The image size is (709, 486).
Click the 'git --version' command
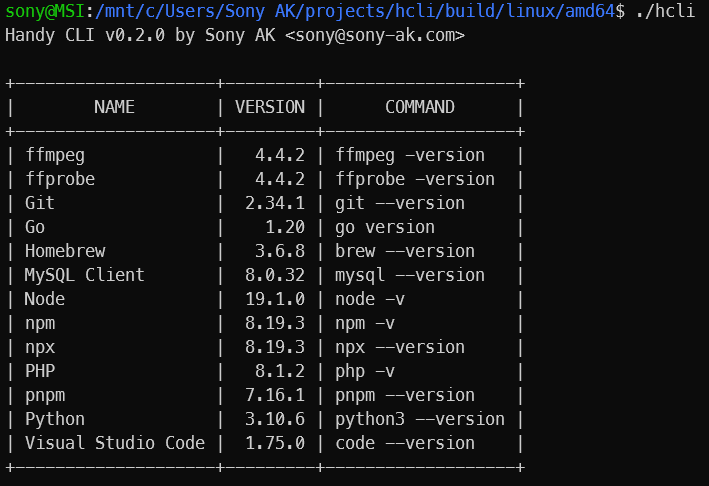click(x=400, y=204)
